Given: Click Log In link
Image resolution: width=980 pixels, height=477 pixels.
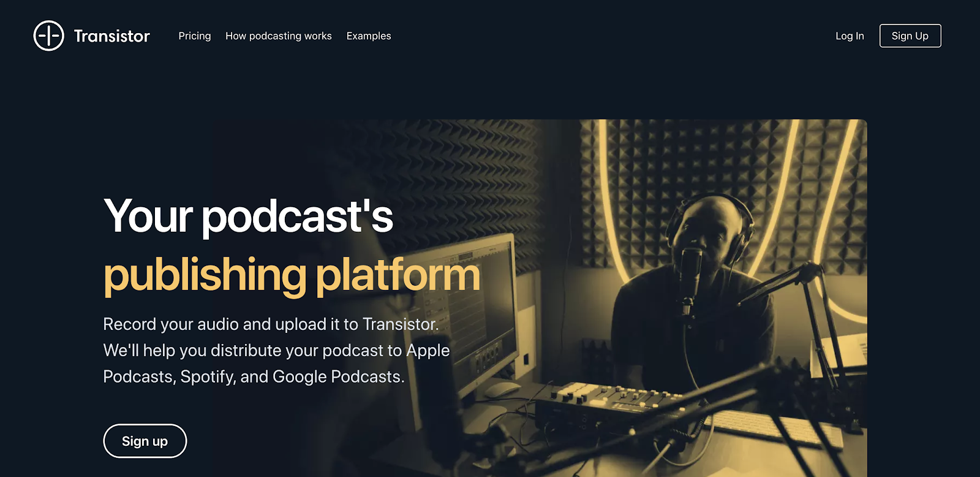Looking at the screenshot, I should (850, 36).
